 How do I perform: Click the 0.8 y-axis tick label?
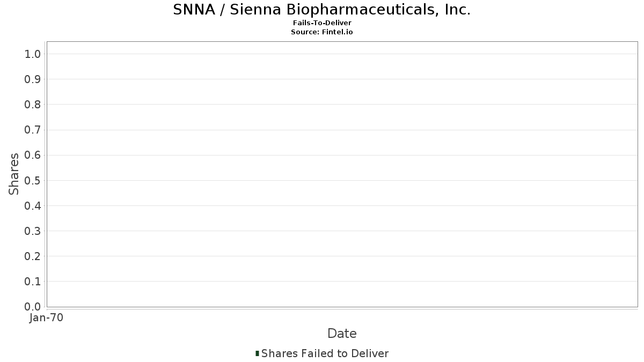coord(33,105)
